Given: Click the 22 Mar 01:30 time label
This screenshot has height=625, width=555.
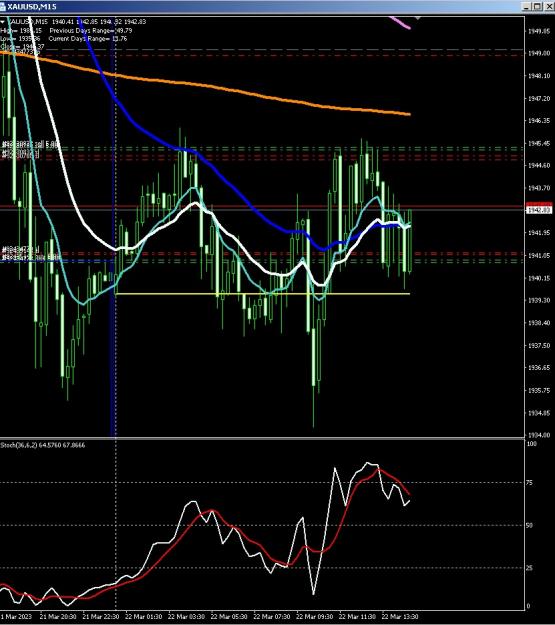Looking at the screenshot, I should click(144, 616).
